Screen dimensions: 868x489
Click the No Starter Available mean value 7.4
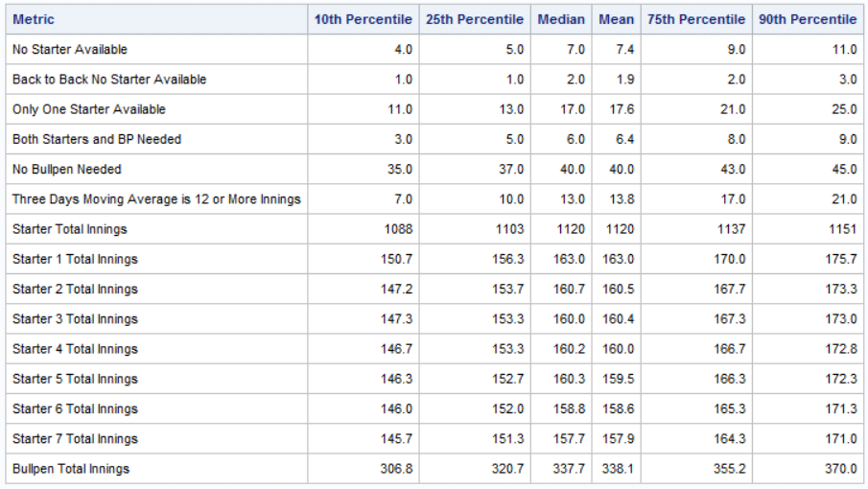(625, 49)
